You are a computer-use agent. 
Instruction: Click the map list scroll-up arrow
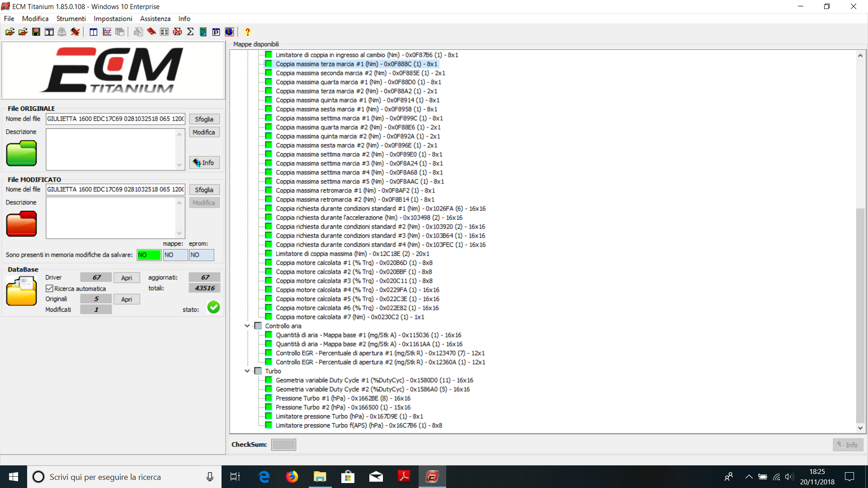[x=860, y=56]
